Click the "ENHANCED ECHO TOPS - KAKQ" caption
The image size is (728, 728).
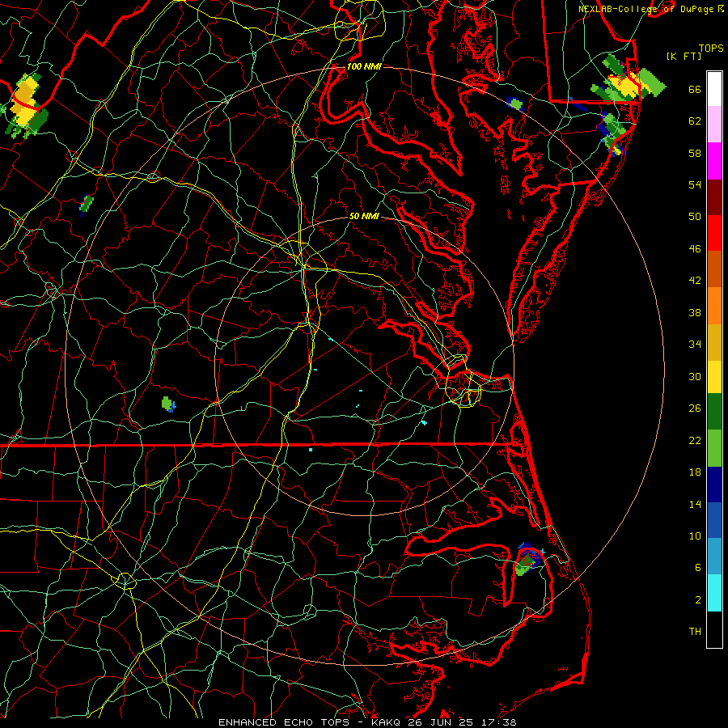pos(311,722)
